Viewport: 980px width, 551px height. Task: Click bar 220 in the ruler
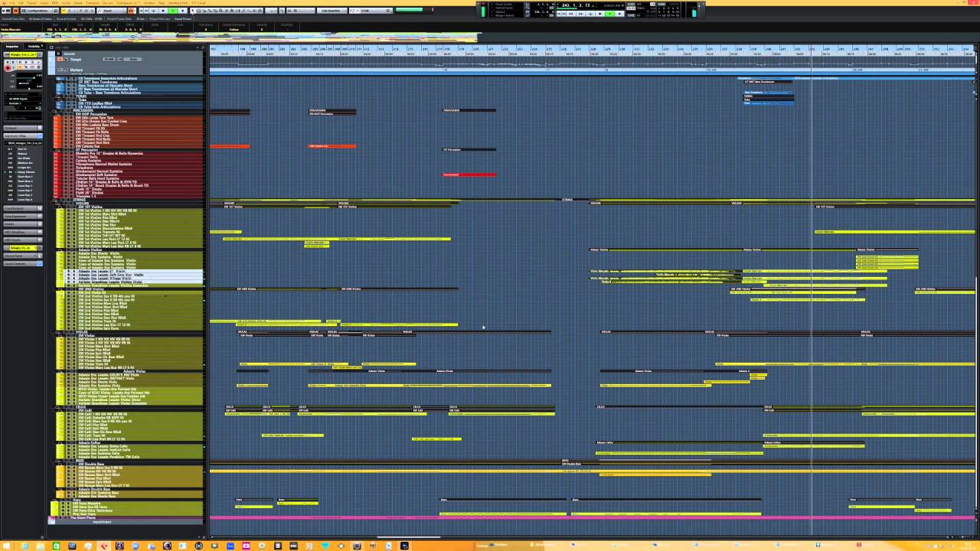[475, 48]
